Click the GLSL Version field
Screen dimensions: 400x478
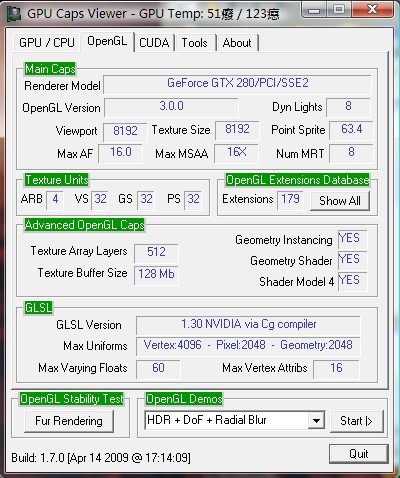(x=248, y=325)
